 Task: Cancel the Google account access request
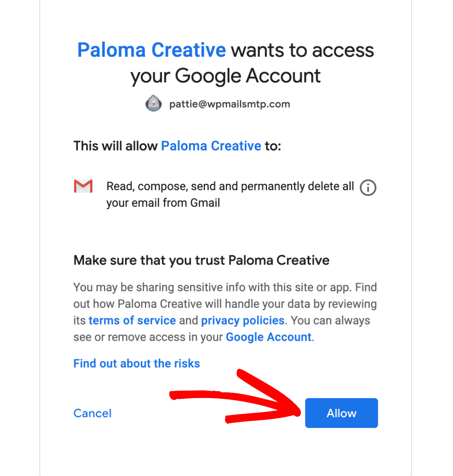(x=93, y=413)
